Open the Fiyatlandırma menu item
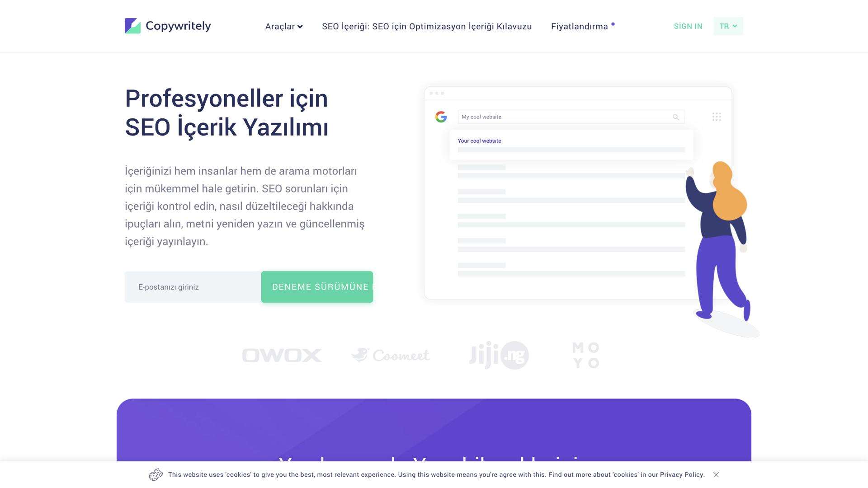 [x=579, y=26]
